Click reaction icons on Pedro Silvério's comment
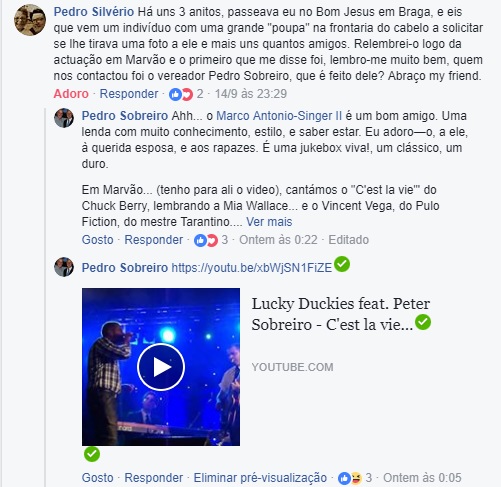 click(181, 94)
